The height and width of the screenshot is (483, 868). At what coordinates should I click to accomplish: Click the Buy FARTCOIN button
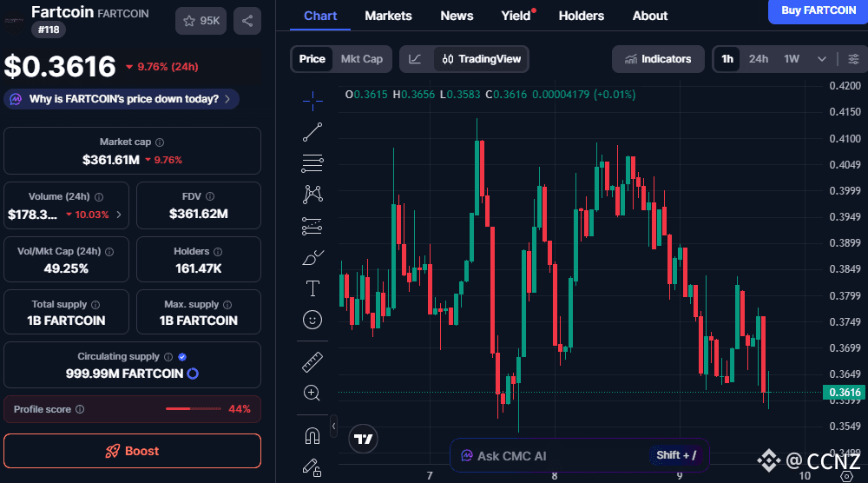tap(819, 11)
